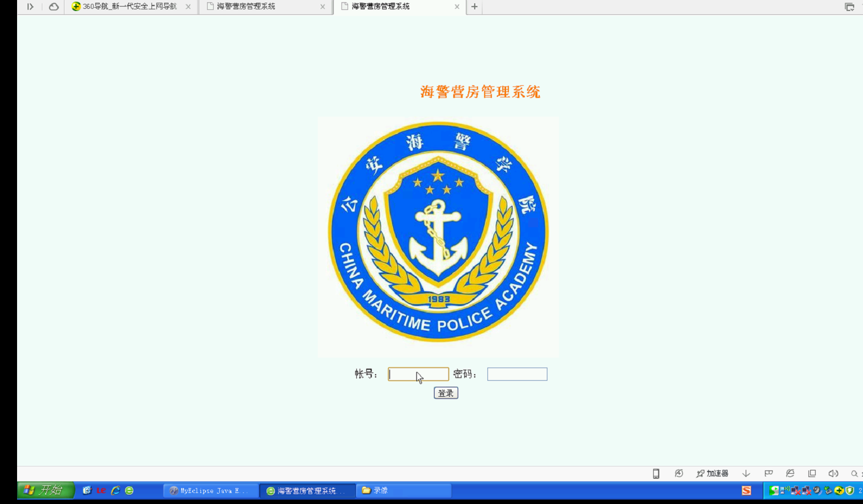Click the 登录 login button

446,393
